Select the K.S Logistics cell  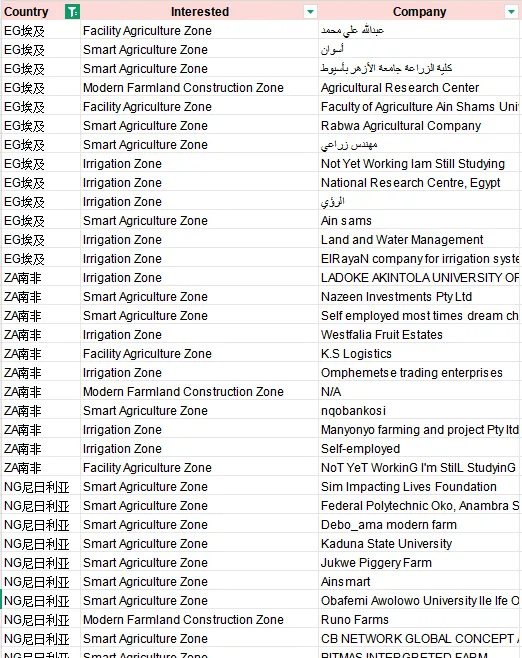[x=419, y=354]
